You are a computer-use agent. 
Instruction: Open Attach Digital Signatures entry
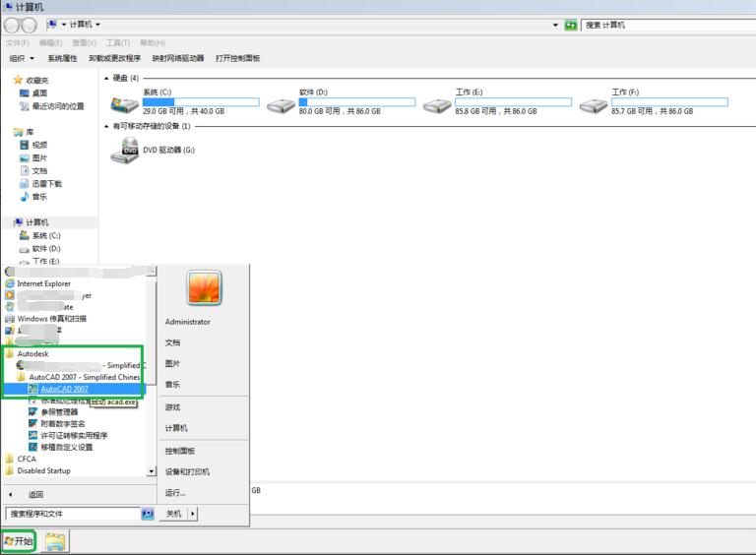(57, 423)
